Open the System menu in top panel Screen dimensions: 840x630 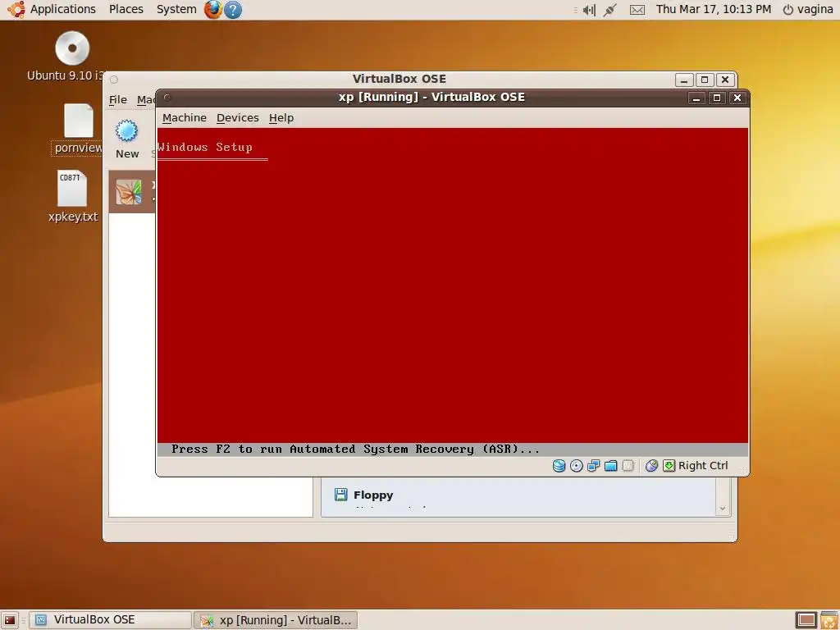176,9
